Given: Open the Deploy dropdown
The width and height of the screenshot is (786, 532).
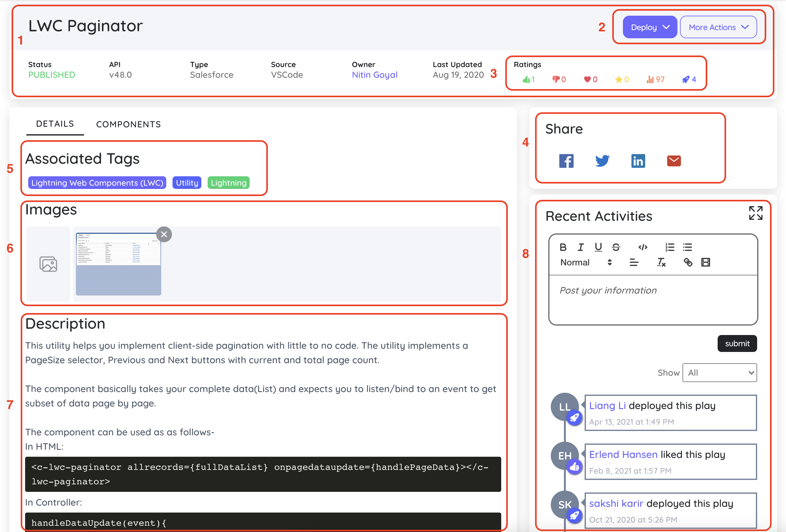Looking at the screenshot, I should coord(650,27).
